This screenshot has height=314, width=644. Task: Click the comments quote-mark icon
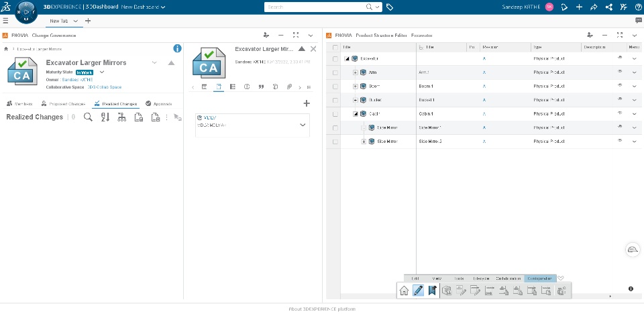click(261, 87)
